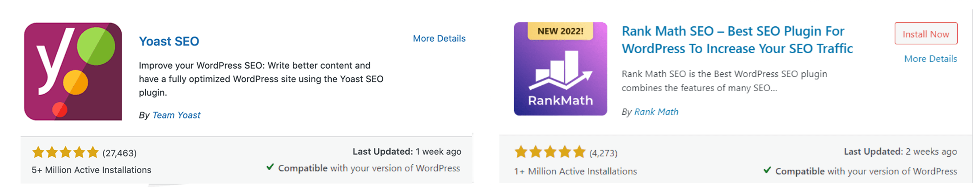Click the Yoast SEO plugin description text
Viewport: 980px width, 193px height.
[x=261, y=79]
